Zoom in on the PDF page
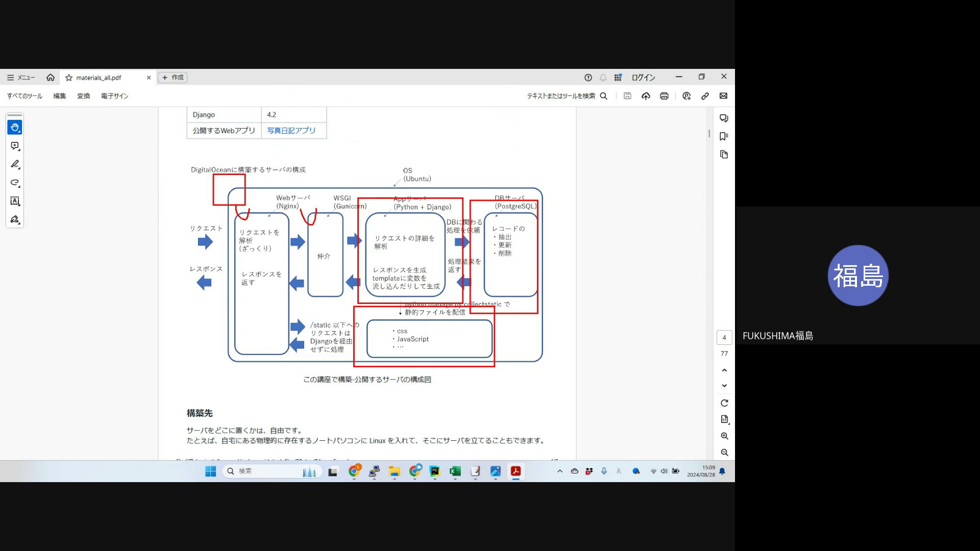This screenshot has width=980, height=551. tap(724, 436)
